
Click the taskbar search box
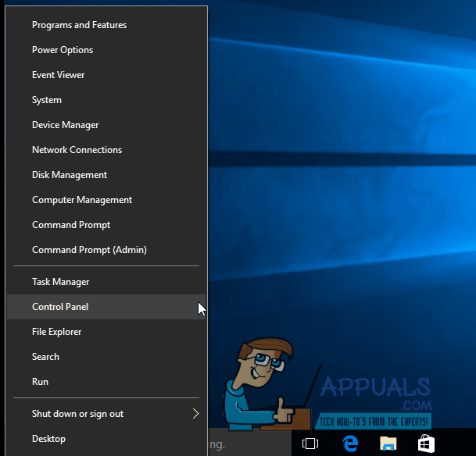click(249, 444)
